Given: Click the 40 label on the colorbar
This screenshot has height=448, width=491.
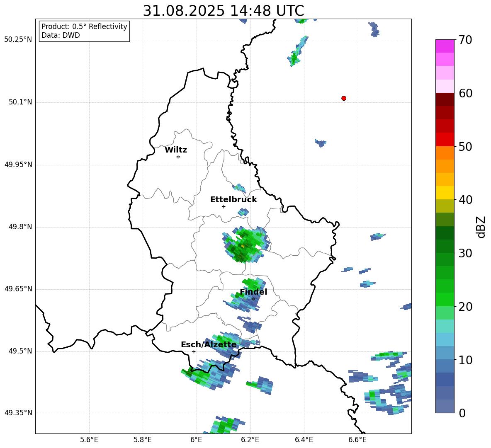Looking at the screenshot, I should 465,200.
